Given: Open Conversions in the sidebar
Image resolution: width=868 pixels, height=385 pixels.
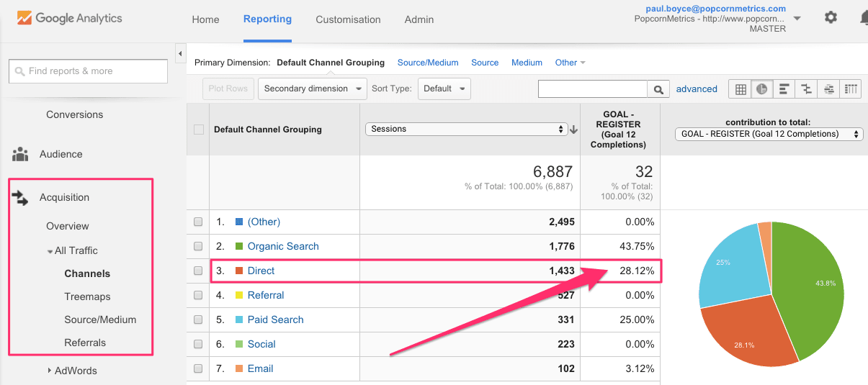Looking at the screenshot, I should click(x=74, y=114).
